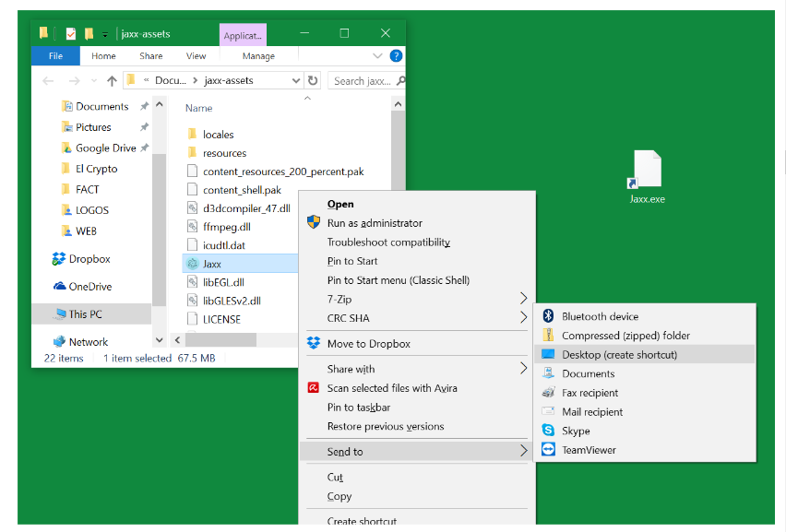
Task: Go up one folder level with the up arrow
Action: click(x=112, y=80)
